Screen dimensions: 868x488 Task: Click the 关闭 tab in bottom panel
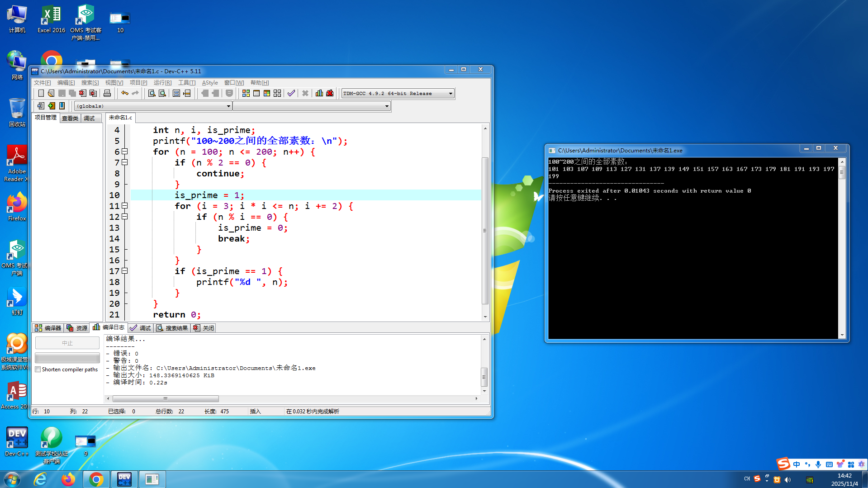click(204, 328)
